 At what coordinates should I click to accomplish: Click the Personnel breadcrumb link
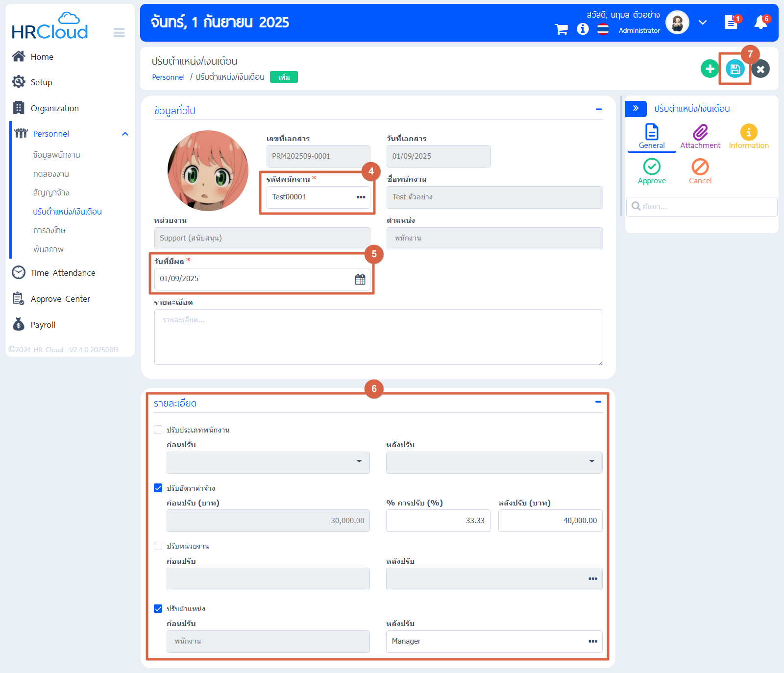168,77
